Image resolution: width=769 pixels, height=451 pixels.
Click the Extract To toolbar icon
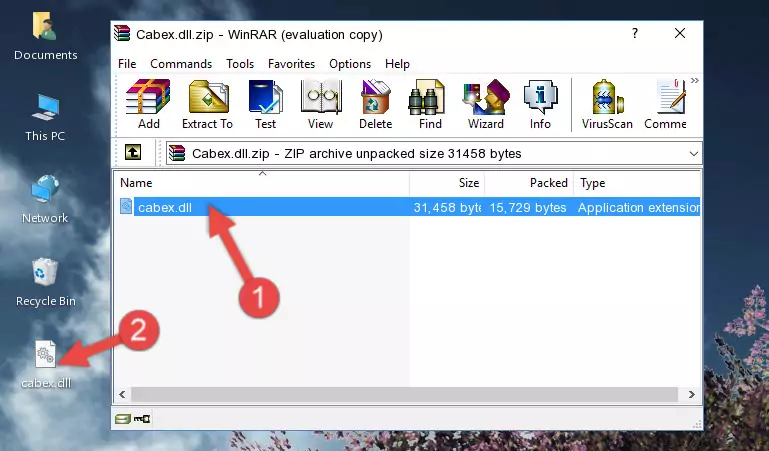tap(207, 104)
